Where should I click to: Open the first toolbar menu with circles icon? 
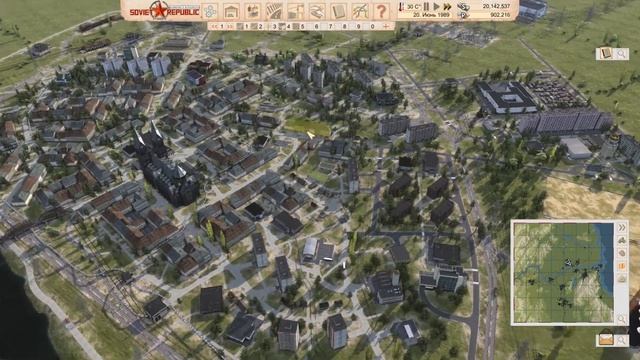(x=210, y=11)
